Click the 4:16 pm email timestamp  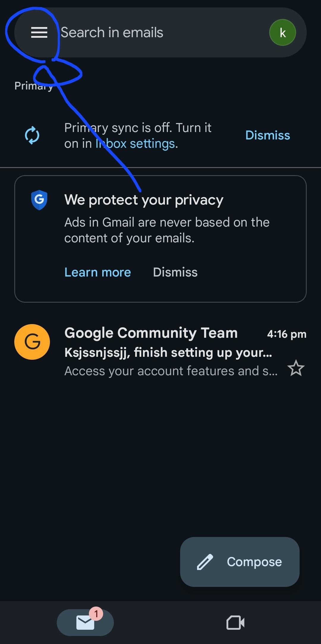pos(287,334)
